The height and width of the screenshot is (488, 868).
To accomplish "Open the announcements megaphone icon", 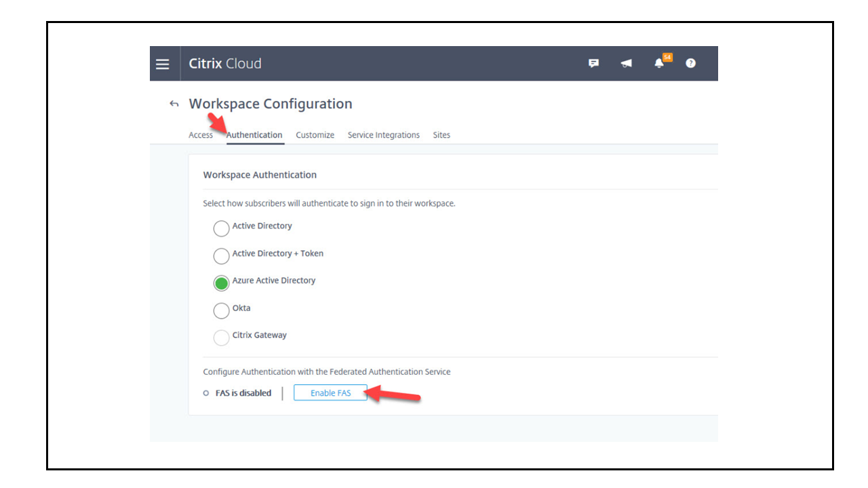I will tap(627, 63).
